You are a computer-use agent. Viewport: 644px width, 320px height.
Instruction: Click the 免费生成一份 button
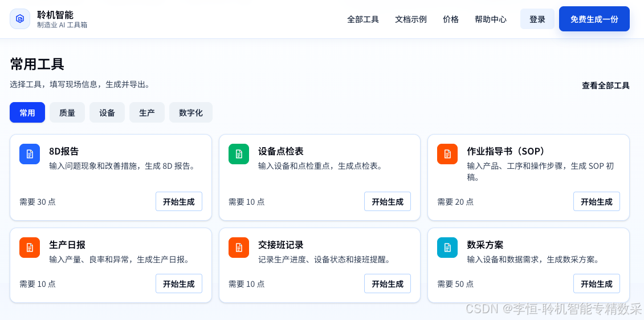[x=594, y=19]
